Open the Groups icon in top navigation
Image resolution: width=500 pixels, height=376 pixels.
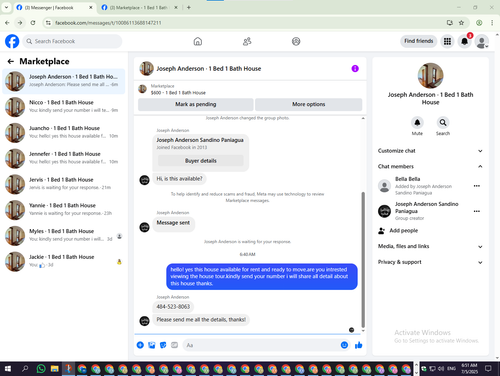(296, 41)
